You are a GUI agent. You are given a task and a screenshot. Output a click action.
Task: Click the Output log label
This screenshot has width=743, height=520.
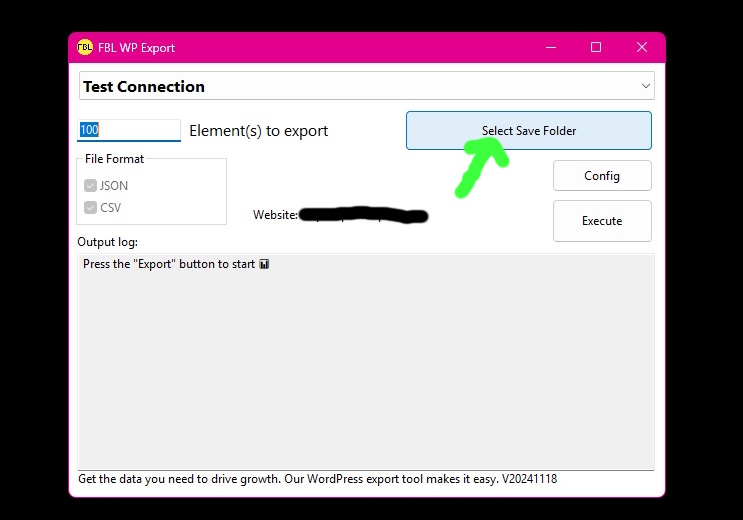tap(107, 242)
